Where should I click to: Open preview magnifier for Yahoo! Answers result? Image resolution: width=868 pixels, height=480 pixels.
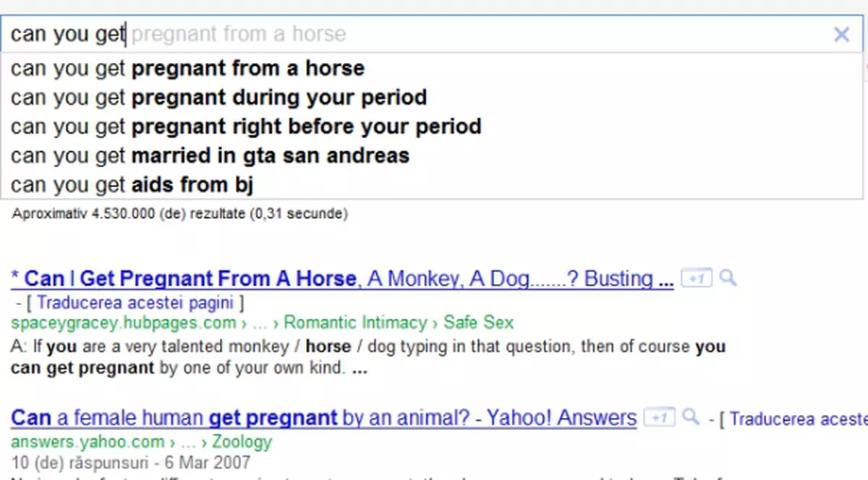[x=692, y=417]
